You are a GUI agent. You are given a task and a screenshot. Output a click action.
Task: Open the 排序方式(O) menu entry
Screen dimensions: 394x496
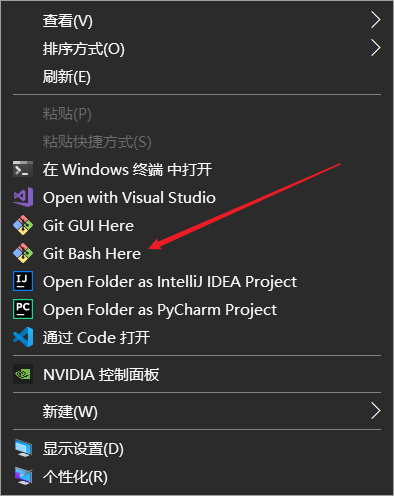pyautogui.click(x=197, y=49)
